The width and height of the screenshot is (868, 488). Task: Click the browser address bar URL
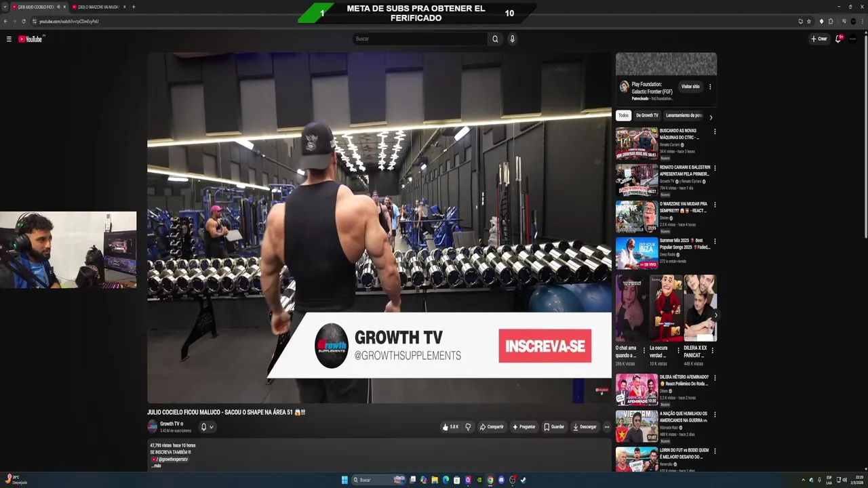pyautogui.click(x=68, y=21)
